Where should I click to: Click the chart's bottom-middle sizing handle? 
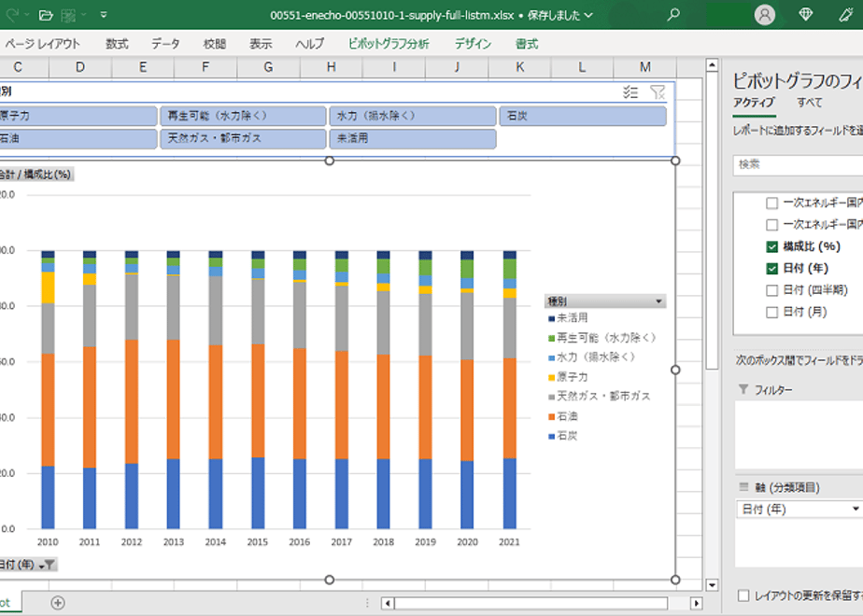pos(329,580)
